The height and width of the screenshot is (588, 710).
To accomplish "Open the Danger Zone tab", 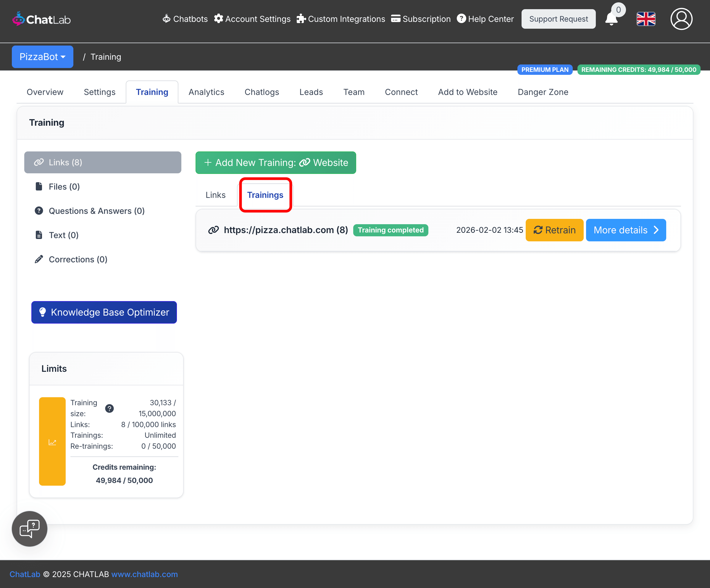I will 543,92.
